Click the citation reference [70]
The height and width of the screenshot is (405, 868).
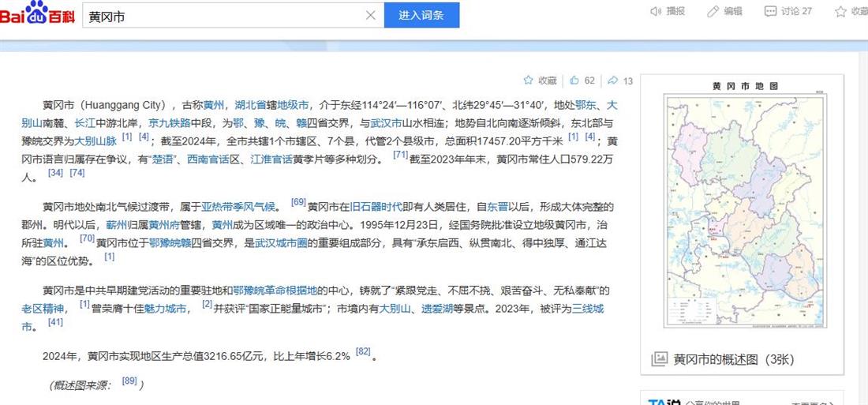(88, 238)
